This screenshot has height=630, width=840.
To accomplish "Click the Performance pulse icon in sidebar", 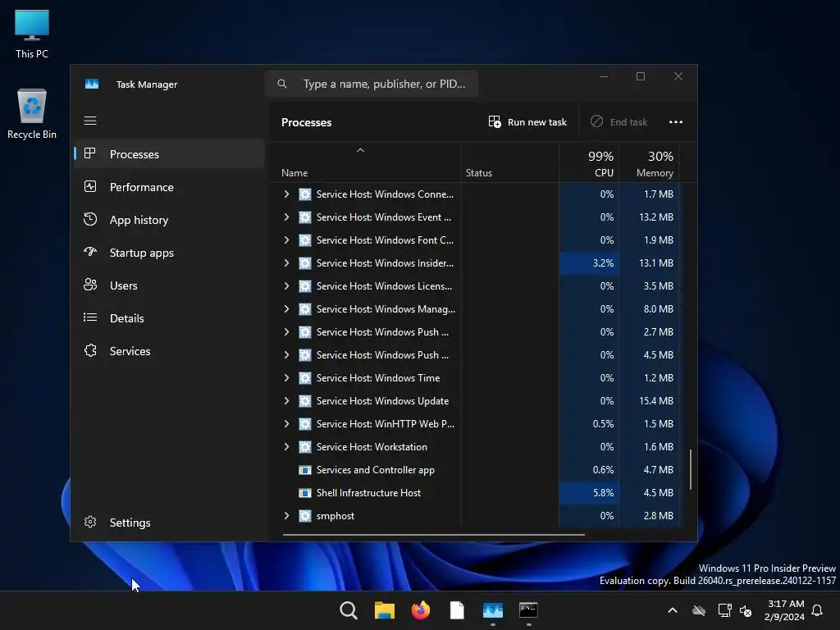I will point(90,186).
